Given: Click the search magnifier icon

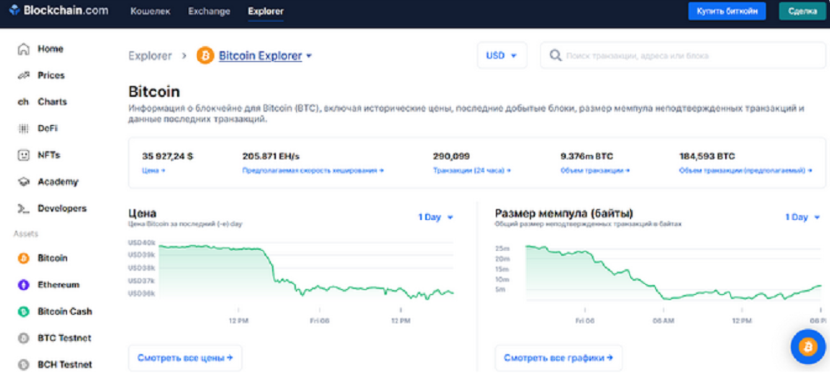Looking at the screenshot, I should 555,56.
